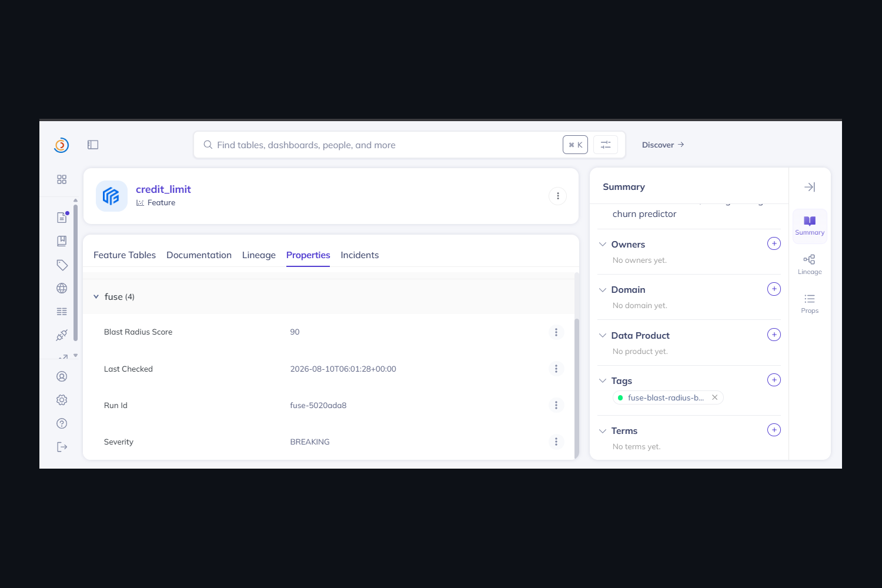
Task: Open the dashboard grid icon in sidebar
Action: [62, 179]
